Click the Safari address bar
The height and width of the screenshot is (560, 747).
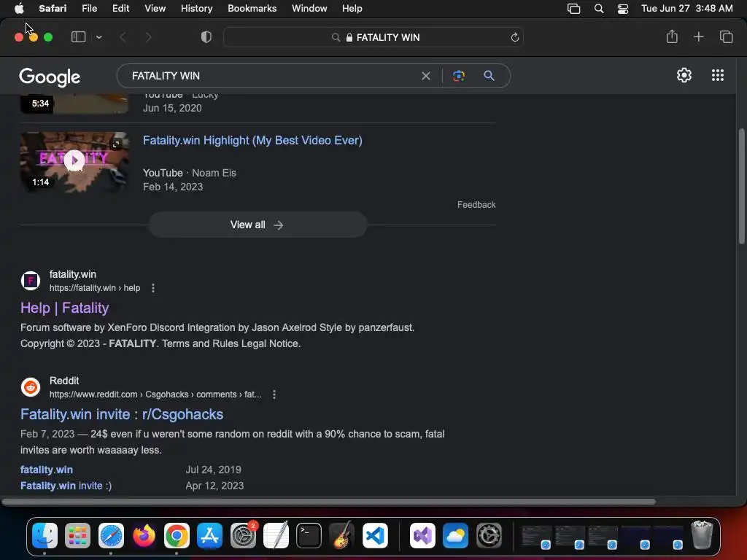click(x=373, y=37)
